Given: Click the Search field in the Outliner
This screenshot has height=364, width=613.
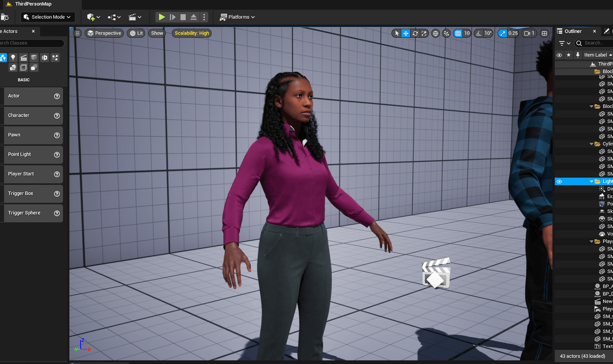Looking at the screenshot, I should tap(593, 43).
